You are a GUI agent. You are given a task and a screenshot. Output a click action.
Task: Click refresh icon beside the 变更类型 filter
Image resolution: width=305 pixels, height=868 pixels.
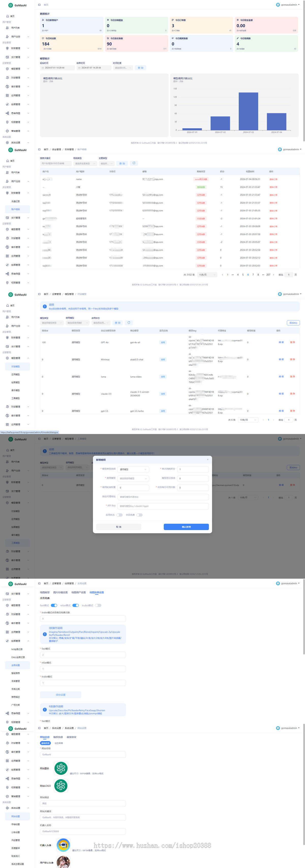(134, 163)
